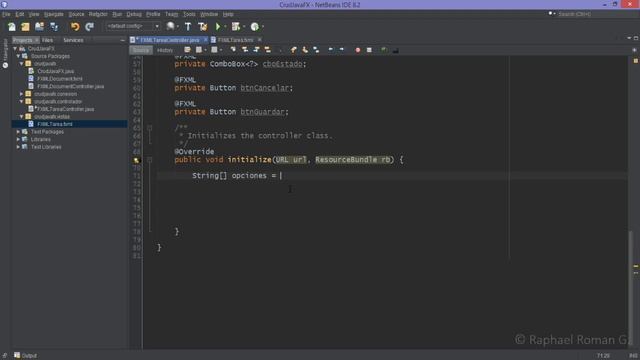640x360 pixels.
Task: Switch to the FXMLTarea.fxml editor tab
Action: pos(236,40)
